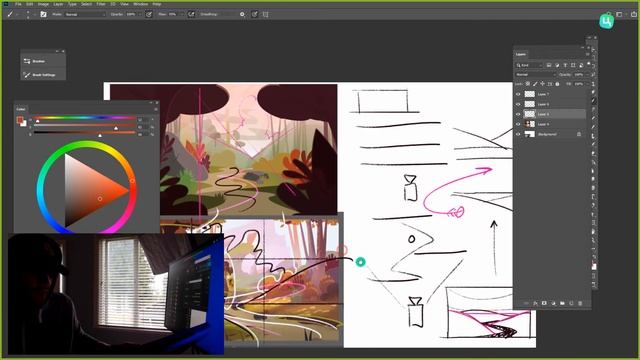The width and height of the screenshot is (640, 360).
Task: Lock transparent pixels
Action: [x=527, y=84]
